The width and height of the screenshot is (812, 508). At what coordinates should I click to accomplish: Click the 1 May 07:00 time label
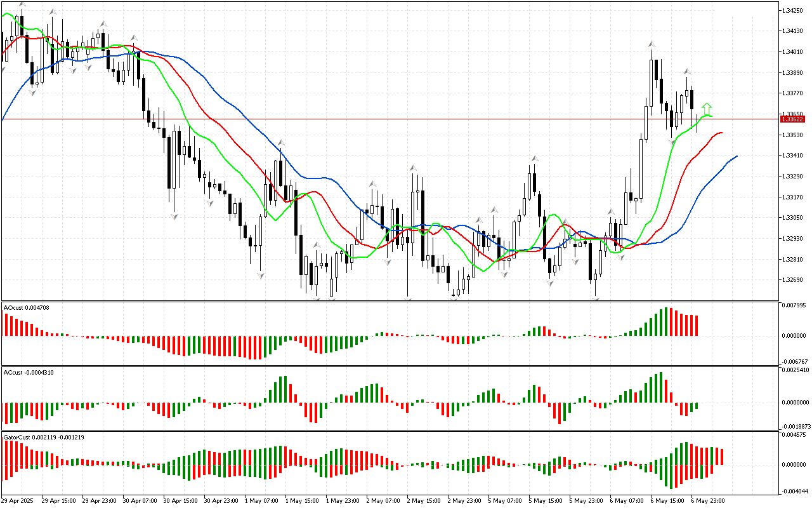click(262, 500)
